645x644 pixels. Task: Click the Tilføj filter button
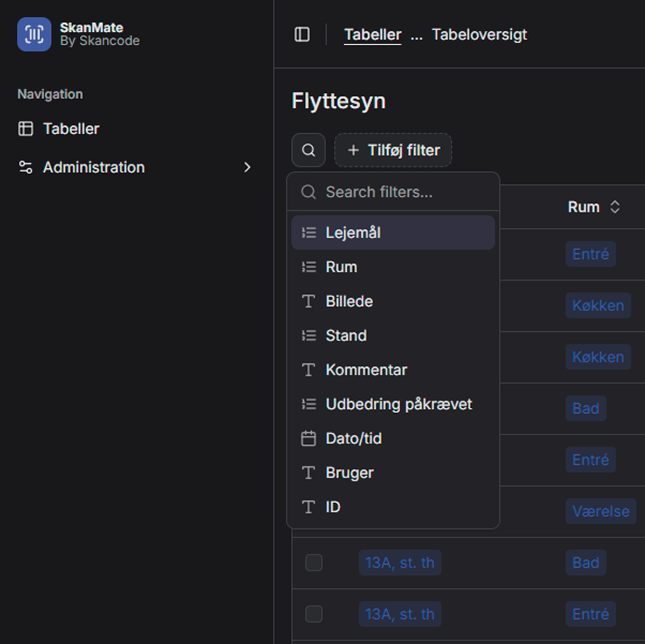click(393, 150)
